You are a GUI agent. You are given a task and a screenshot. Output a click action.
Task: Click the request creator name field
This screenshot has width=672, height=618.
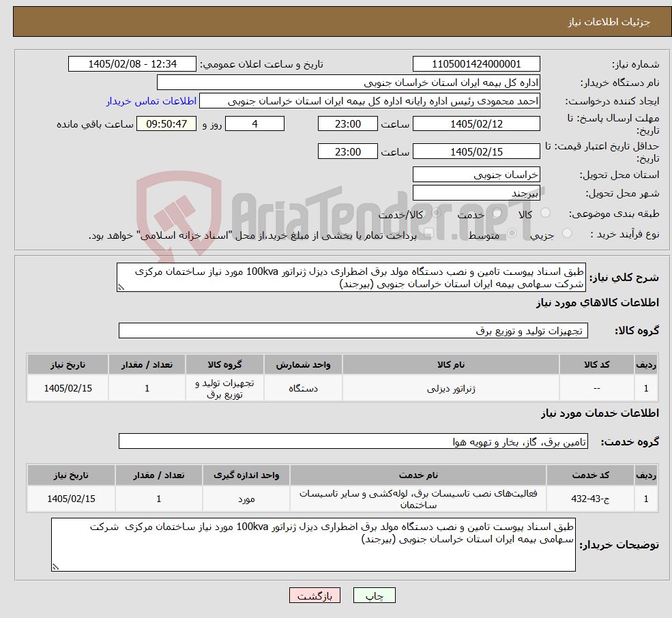pos(369,101)
